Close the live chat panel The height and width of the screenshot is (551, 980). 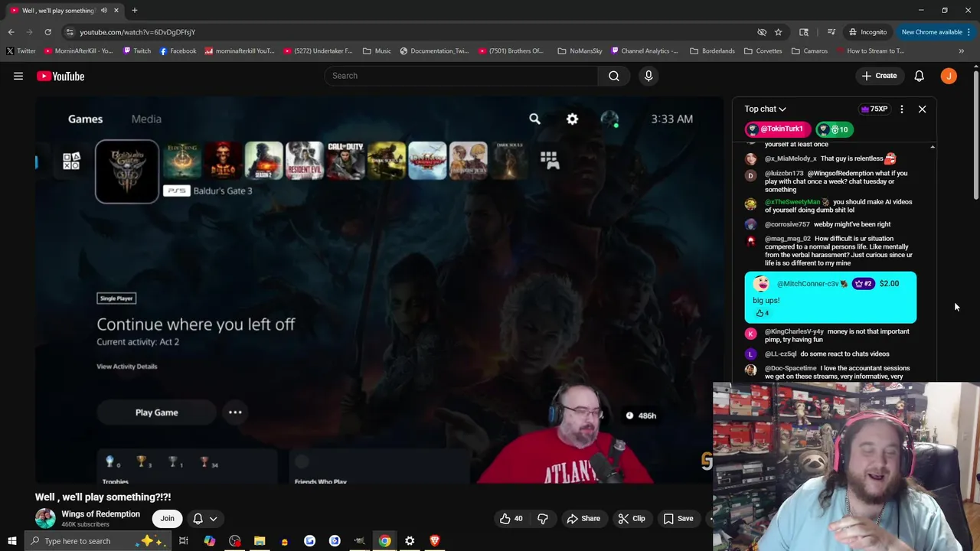point(922,109)
